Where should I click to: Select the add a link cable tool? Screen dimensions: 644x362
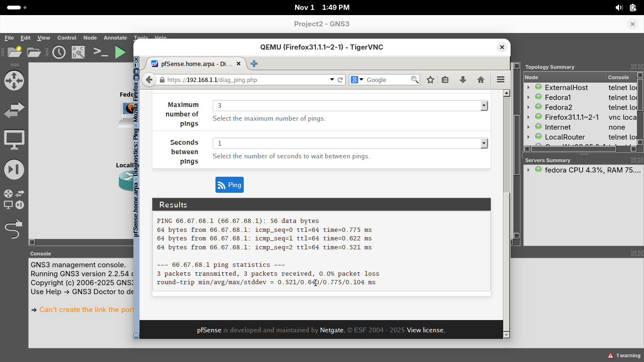point(14,230)
